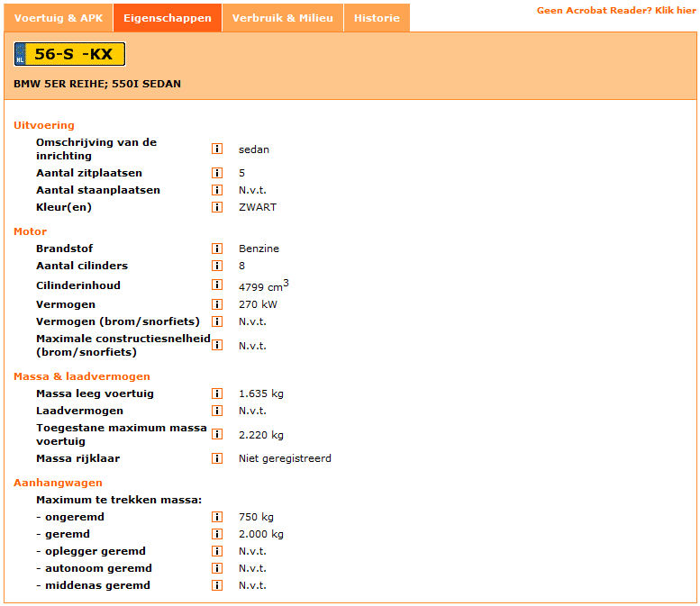This screenshot has height=606, width=700.
Task: Show info for geremd 2.000 kg
Action: point(217,534)
